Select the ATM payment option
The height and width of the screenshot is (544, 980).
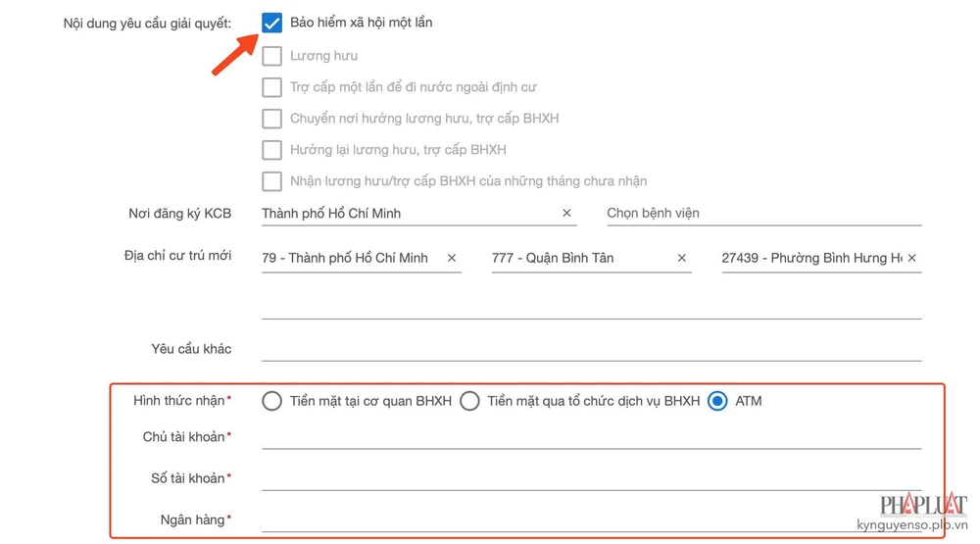[x=718, y=401]
